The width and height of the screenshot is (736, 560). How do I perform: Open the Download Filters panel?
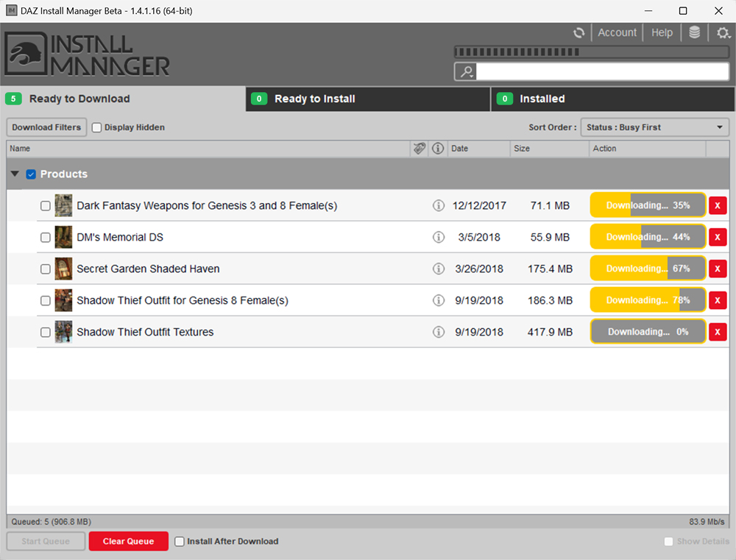click(46, 127)
